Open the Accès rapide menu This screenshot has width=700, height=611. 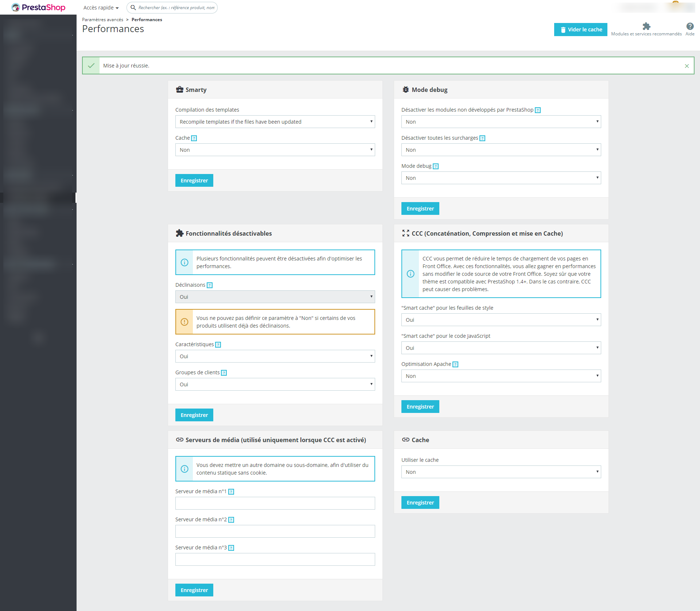click(x=101, y=8)
